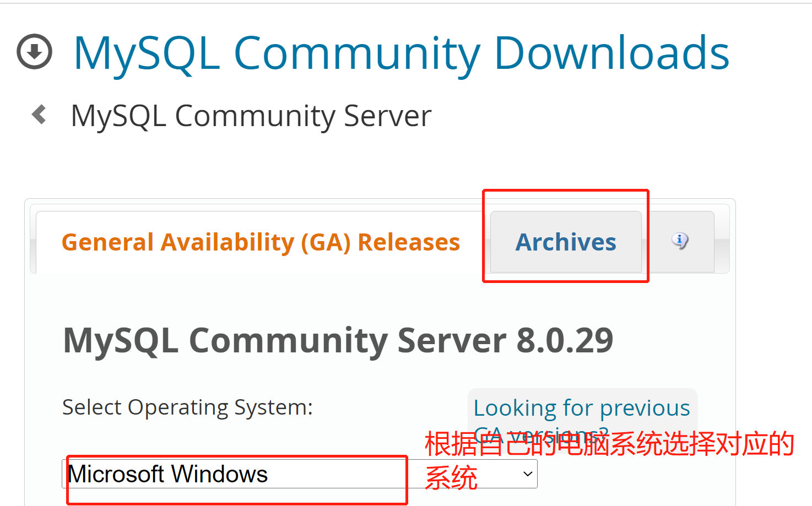Click the "Microsoft Windows" selected value text

[x=167, y=474]
